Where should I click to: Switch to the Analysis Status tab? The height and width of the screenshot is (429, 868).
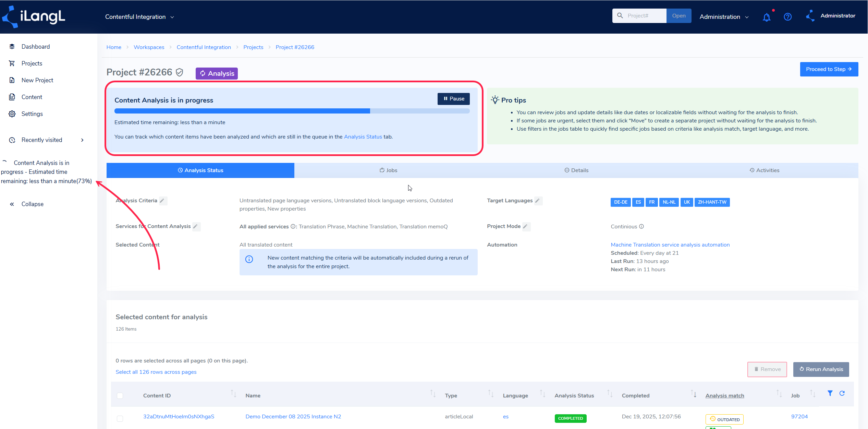point(200,170)
